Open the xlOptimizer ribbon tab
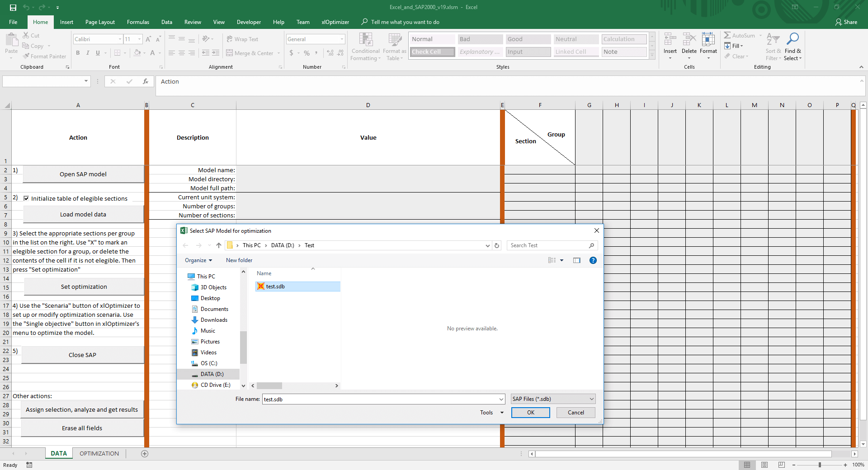The image size is (868, 470). 335,22
